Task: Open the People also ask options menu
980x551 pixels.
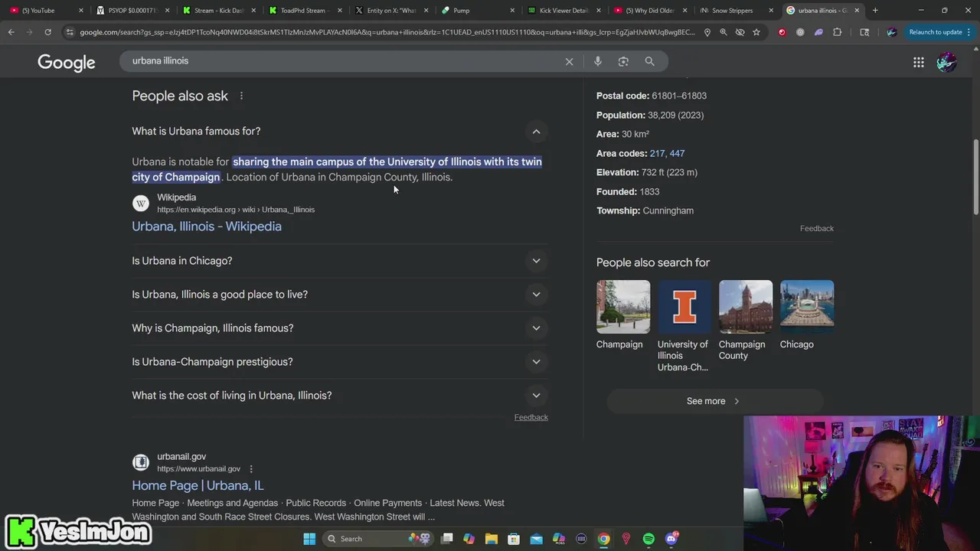Action: [241, 96]
